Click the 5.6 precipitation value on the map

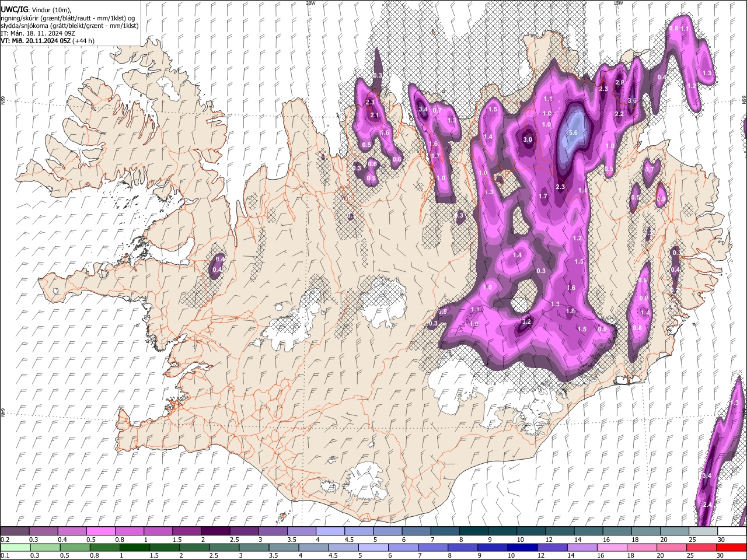click(573, 133)
